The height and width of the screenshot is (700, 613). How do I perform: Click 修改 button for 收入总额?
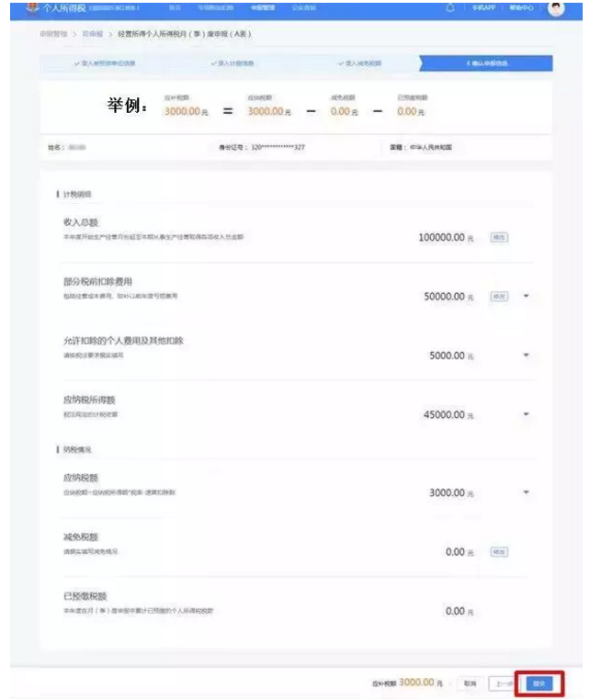coord(499,238)
